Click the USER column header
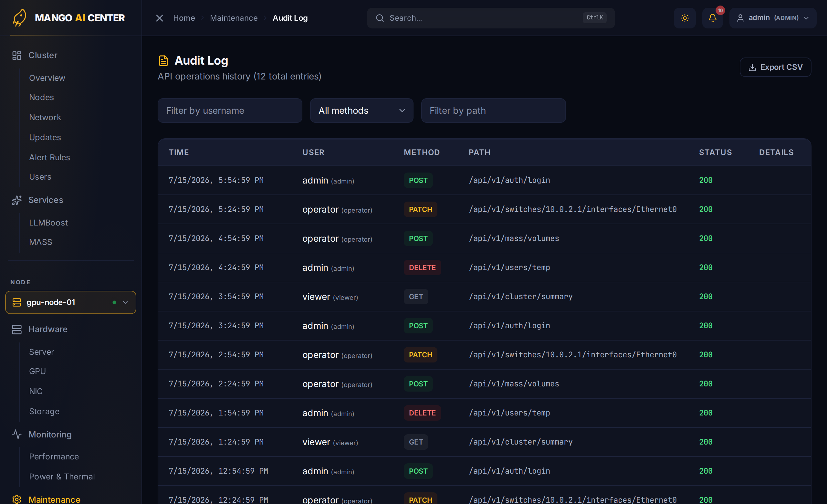The height and width of the screenshot is (504, 827). pyautogui.click(x=313, y=152)
